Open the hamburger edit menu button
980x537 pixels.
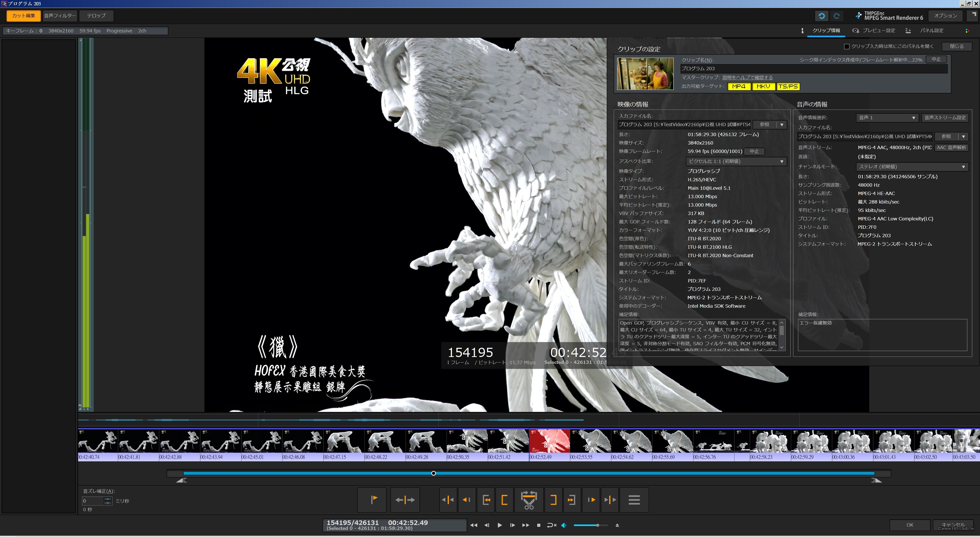tap(634, 500)
